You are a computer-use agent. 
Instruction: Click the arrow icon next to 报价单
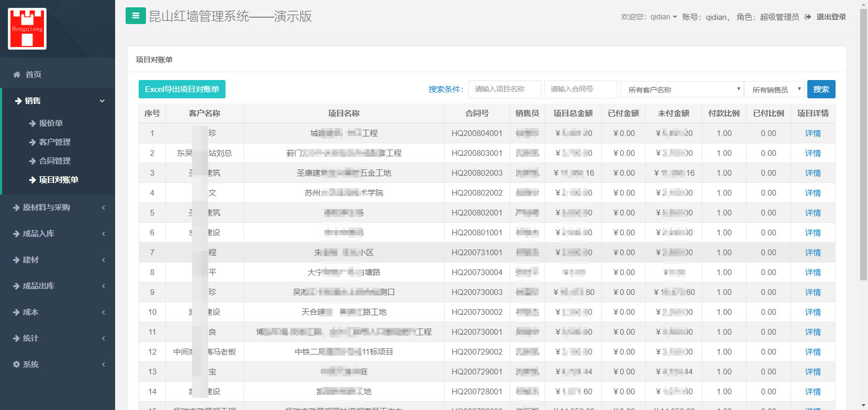click(32, 123)
